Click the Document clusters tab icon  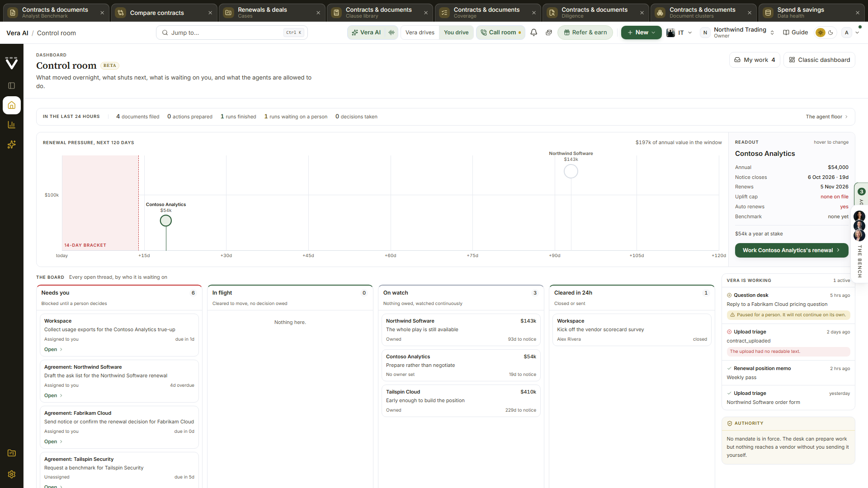pyautogui.click(x=660, y=13)
